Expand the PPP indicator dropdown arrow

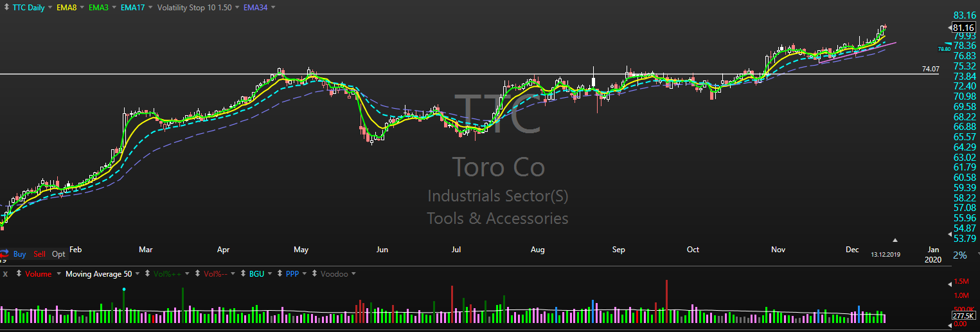tap(304, 274)
